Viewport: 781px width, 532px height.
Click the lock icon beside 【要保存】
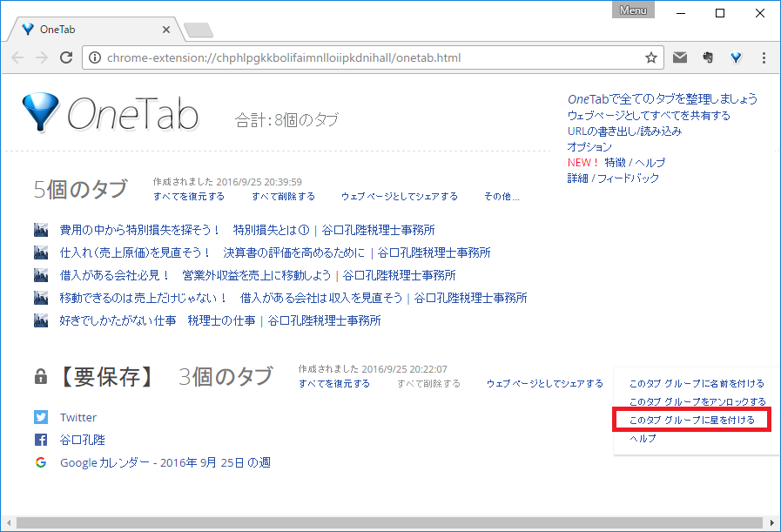(x=40, y=377)
